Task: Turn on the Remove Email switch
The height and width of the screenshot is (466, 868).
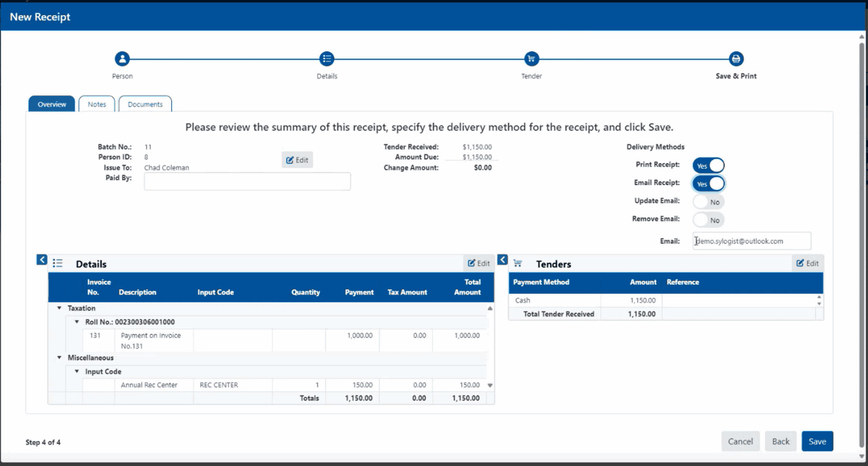Action: (x=708, y=220)
